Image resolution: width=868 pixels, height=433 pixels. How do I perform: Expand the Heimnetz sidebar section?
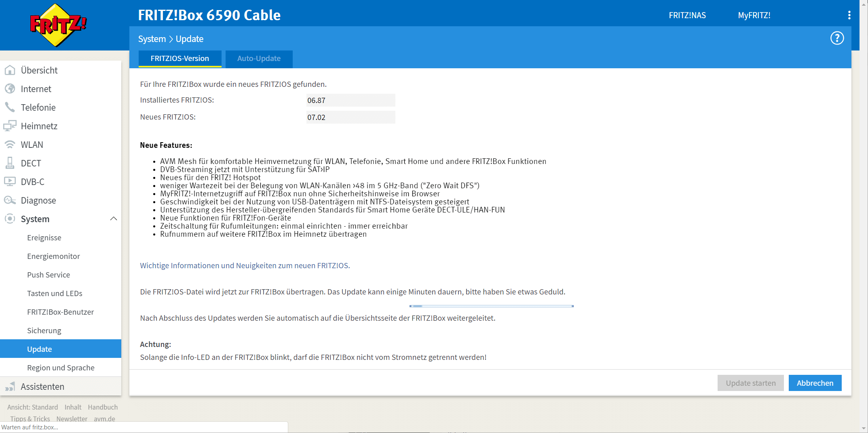click(39, 126)
